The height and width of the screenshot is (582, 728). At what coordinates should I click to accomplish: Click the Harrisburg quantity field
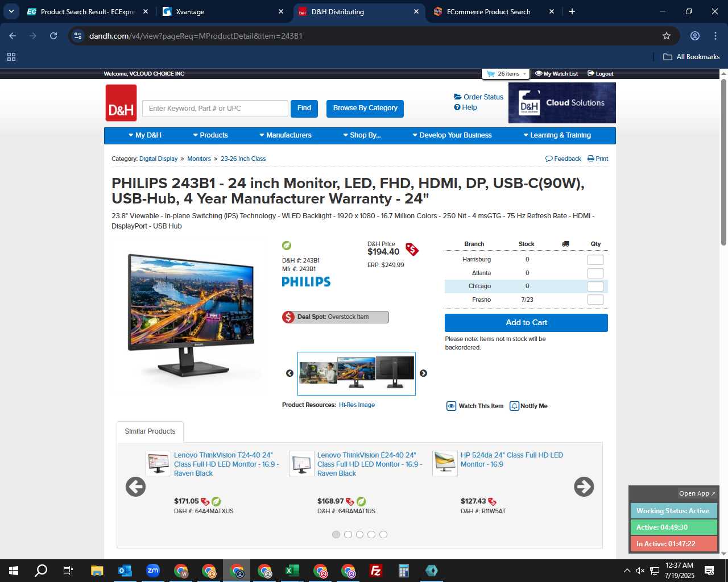tap(595, 260)
